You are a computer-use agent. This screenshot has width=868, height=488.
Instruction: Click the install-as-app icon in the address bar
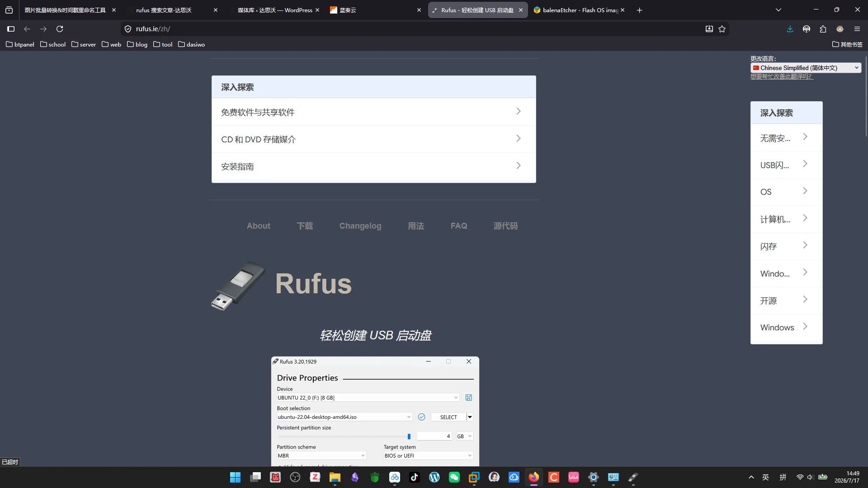point(709,29)
